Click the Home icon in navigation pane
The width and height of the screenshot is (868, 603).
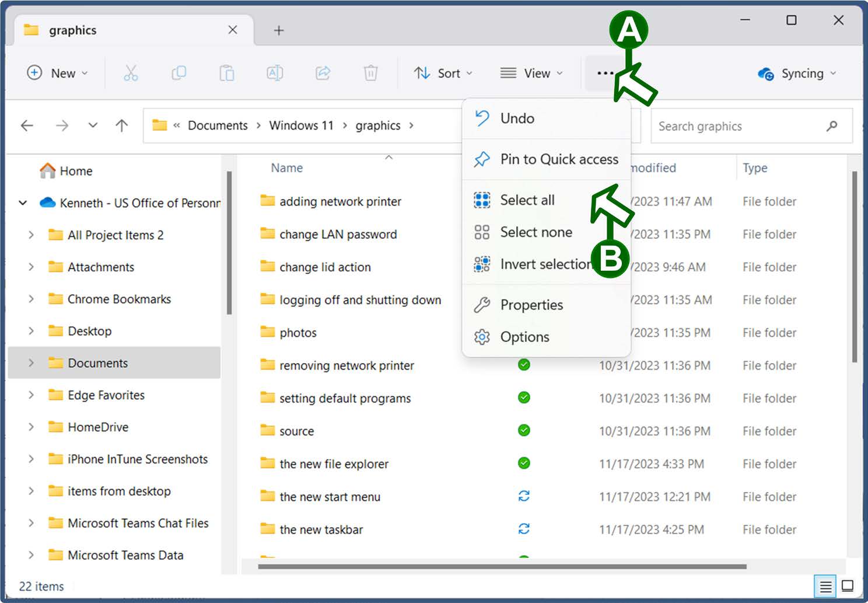47,170
